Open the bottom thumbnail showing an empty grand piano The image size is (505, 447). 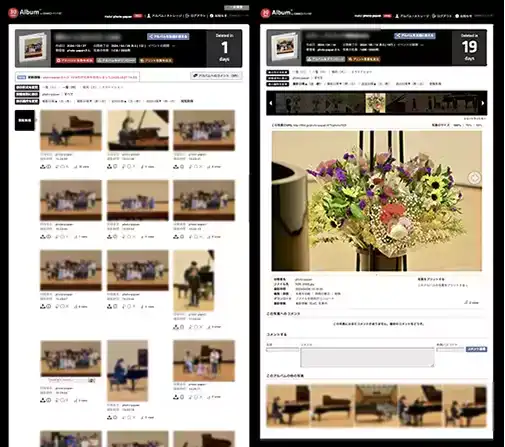(x=332, y=406)
